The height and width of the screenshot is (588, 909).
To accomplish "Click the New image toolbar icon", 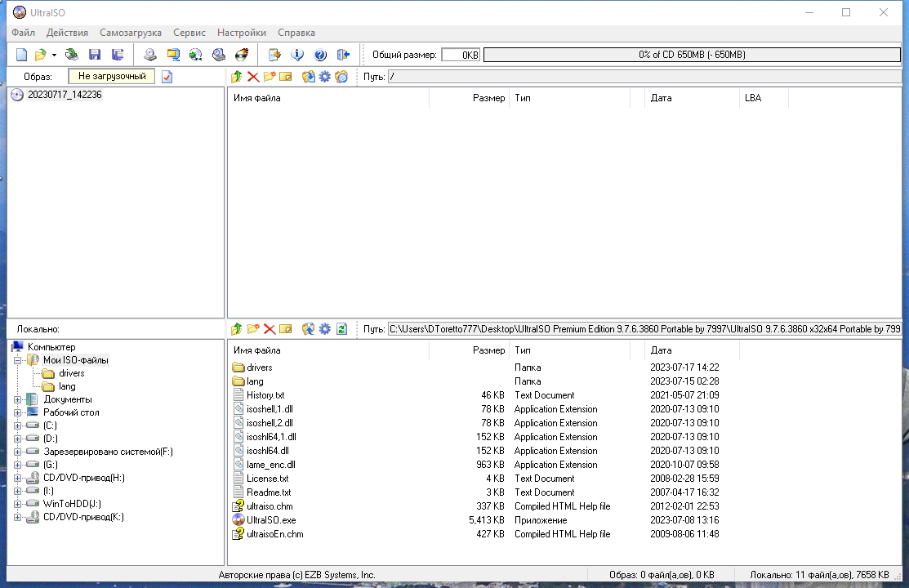I will pos(21,55).
